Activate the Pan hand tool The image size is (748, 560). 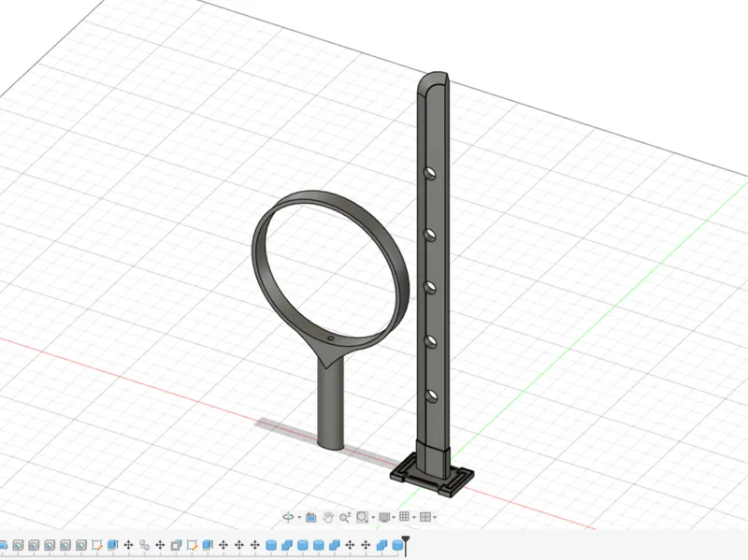click(328, 517)
